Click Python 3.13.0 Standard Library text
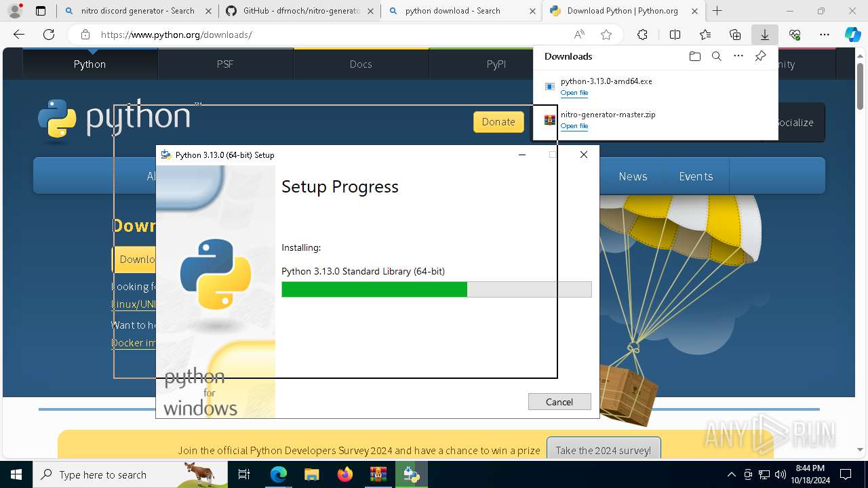This screenshot has height=488, width=868. coord(363,271)
